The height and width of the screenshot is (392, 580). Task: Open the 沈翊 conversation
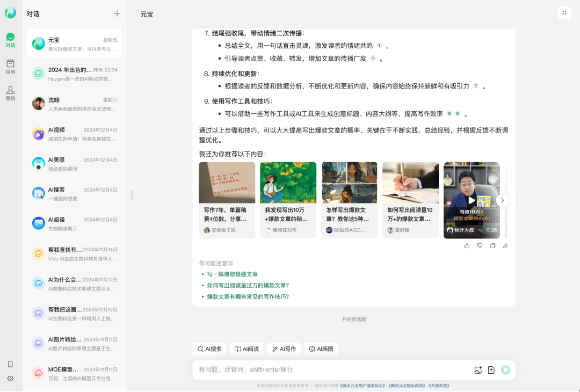pyautogui.click(x=75, y=104)
